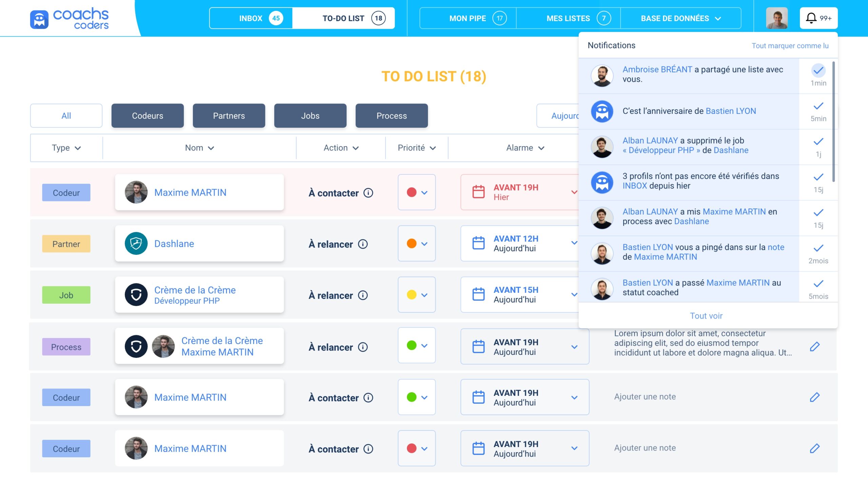The height and width of the screenshot is (482, 868).
Task: Click the ghost avatar on anniversaire notification
Action: (x=602, y=112)
